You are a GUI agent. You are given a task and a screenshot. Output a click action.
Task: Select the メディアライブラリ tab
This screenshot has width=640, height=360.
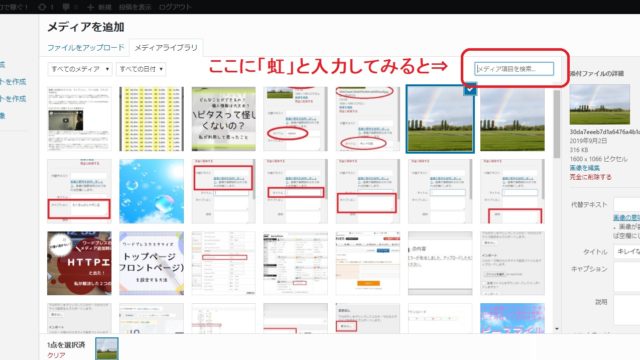[166, 48]
